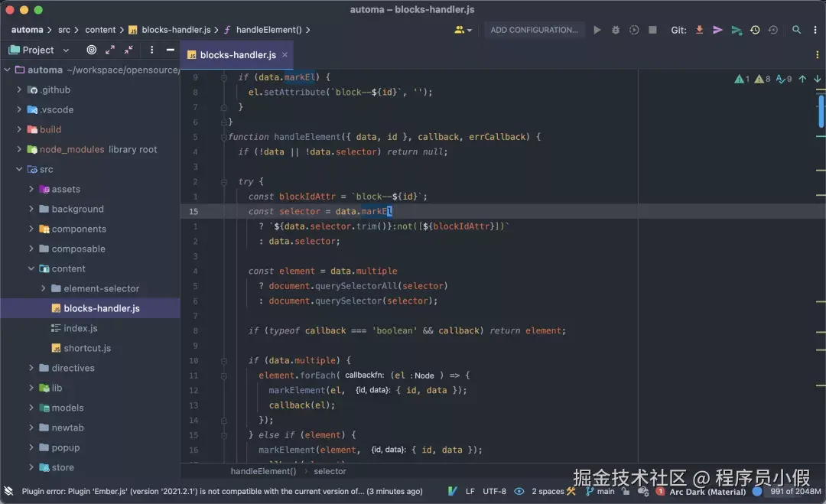Open Code With Me people dropdown
The height and width of the screenshot is (504, 826).
[463, 30]
